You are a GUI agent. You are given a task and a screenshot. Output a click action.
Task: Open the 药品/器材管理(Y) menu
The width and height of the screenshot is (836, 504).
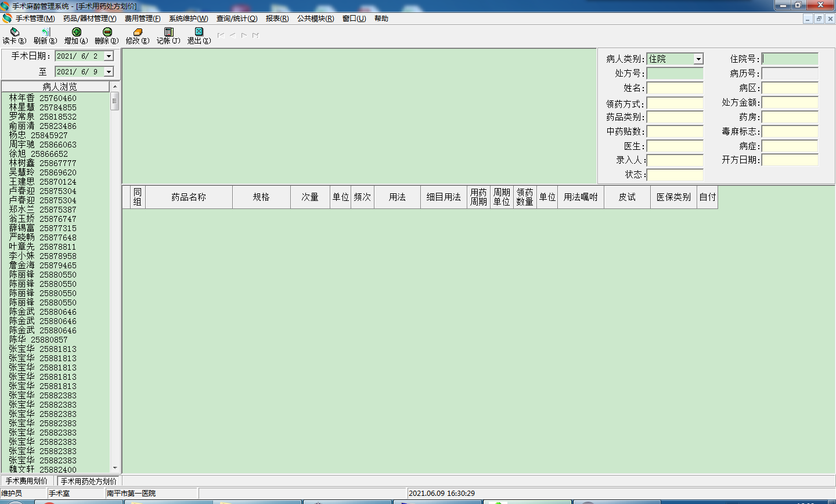[90, 19]
